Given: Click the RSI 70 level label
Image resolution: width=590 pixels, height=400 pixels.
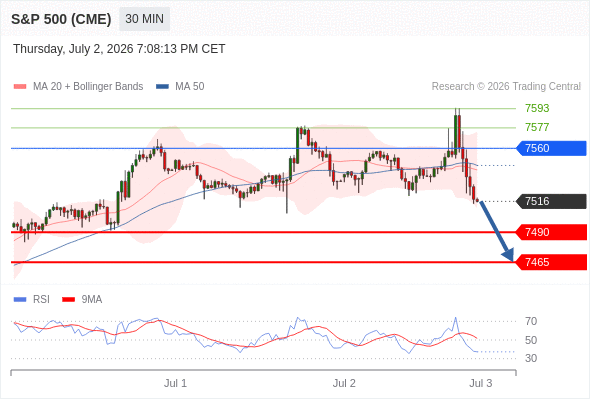Looking at the screenshot, I should point(531,321).
